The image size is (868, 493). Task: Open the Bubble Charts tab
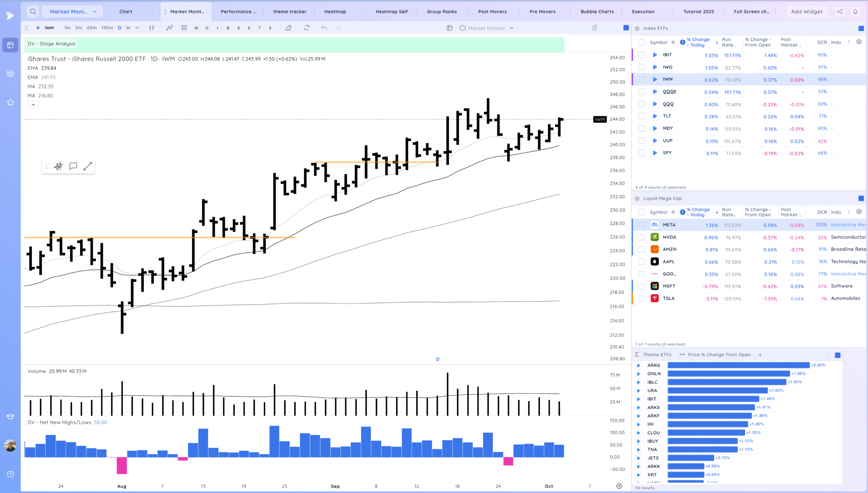pos(597,12)
